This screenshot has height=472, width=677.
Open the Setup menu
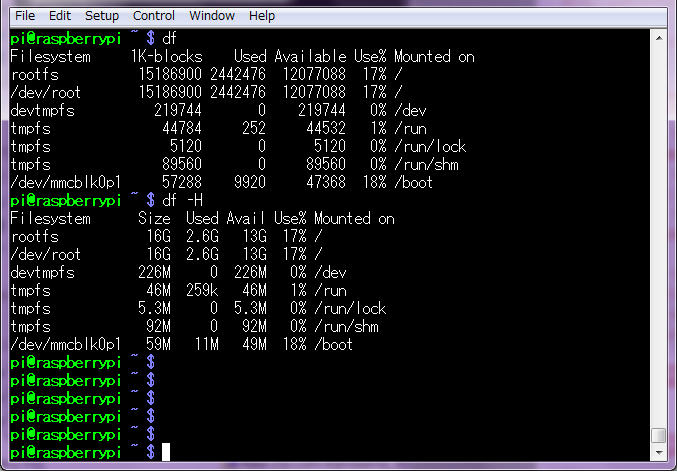(x=102, y=16)
